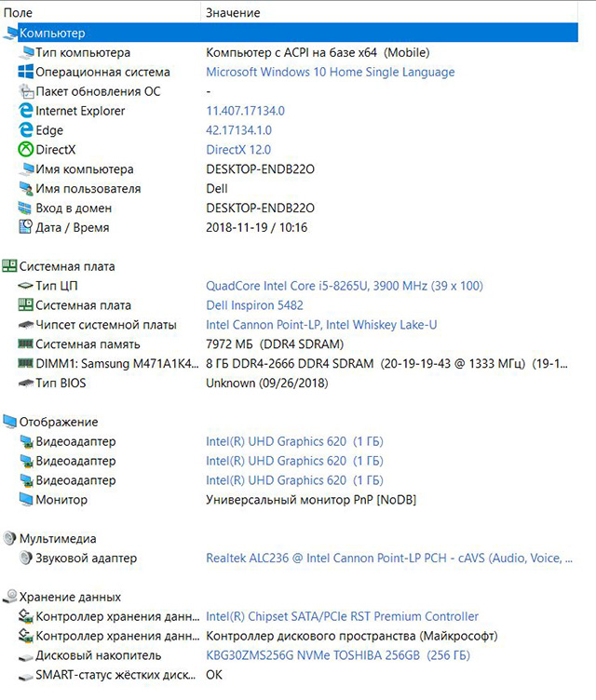The height and width of the screenshot is (700, 596).
Task: Click the Имя пользователя icon
Action: [x=26, y=188]
